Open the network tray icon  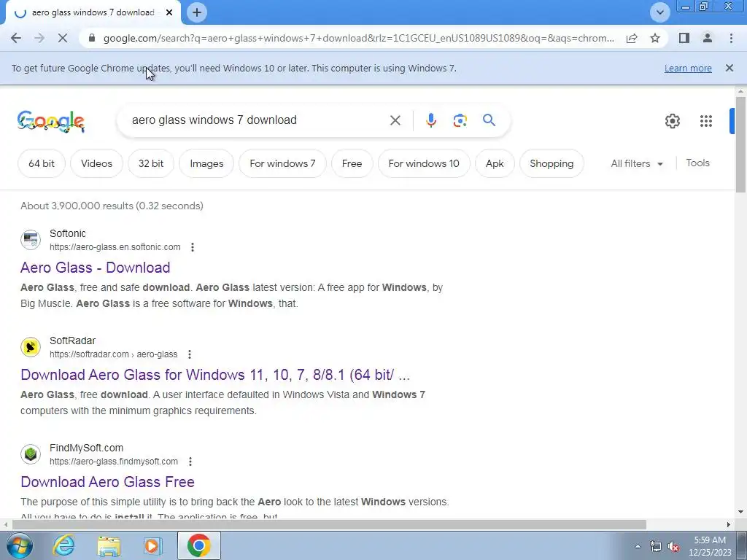pyautogui.click(x=656, y=547)
